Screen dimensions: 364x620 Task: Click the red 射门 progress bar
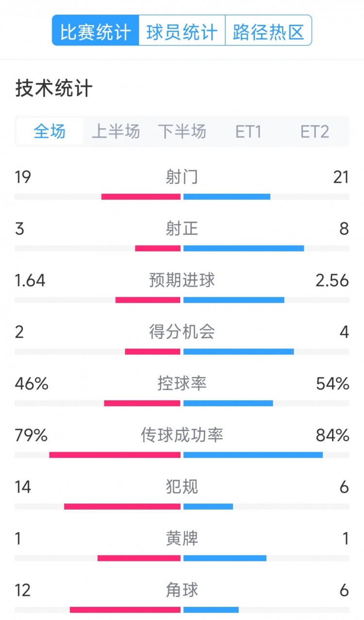(x=141, y=196)
